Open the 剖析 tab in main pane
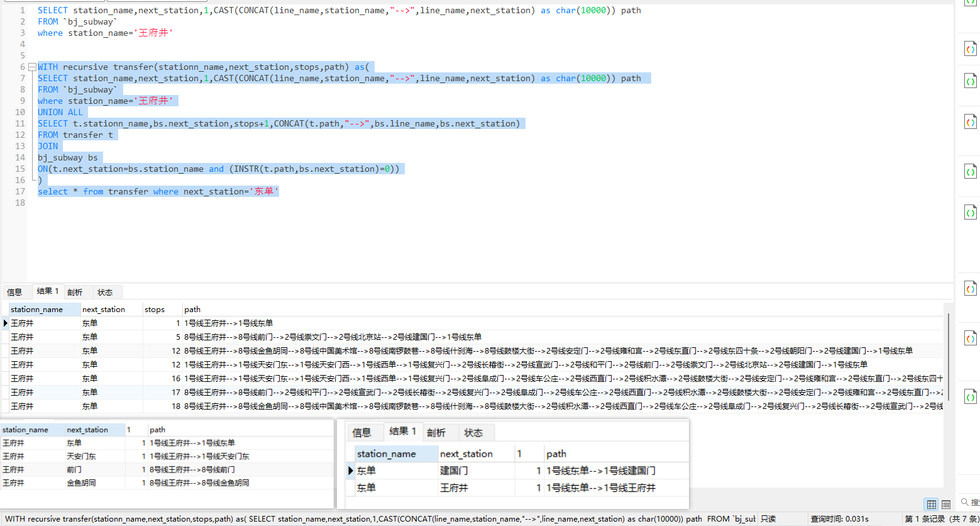The width and height of the screenshot is (980, 526). [75, 292]
